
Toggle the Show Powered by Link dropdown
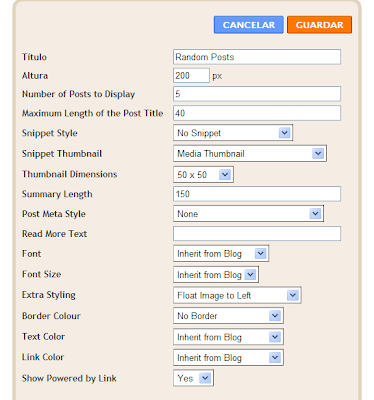point(193,378)
